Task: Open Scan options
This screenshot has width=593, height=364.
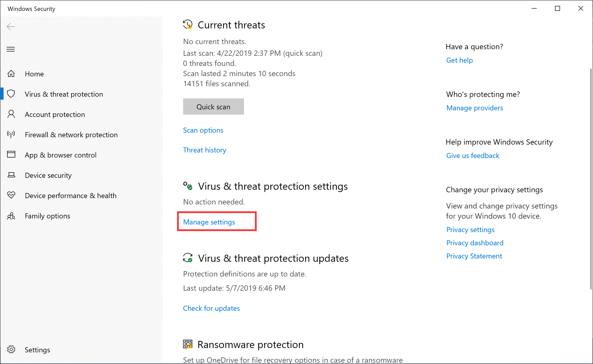Action: tap(203, 130)
